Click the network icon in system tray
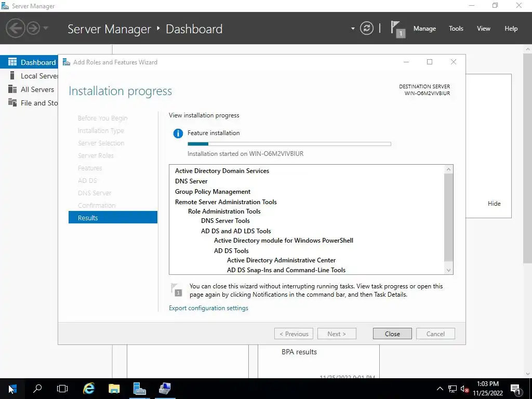Screen dimensions: 532x399 (x=453, y=389)
